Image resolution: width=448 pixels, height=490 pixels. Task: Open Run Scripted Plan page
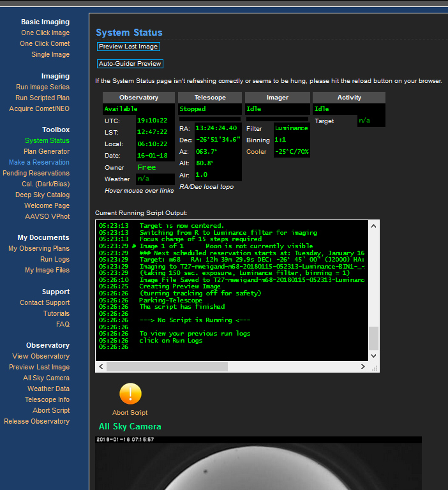click(x=42, y=98)
